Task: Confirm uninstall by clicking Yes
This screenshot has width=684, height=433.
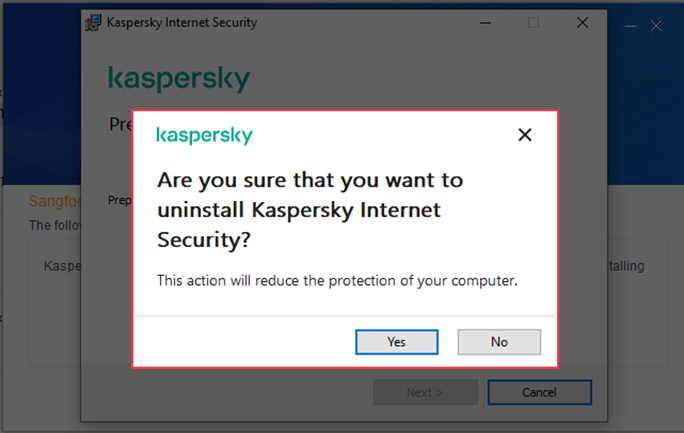Action: tap(396, 342)
